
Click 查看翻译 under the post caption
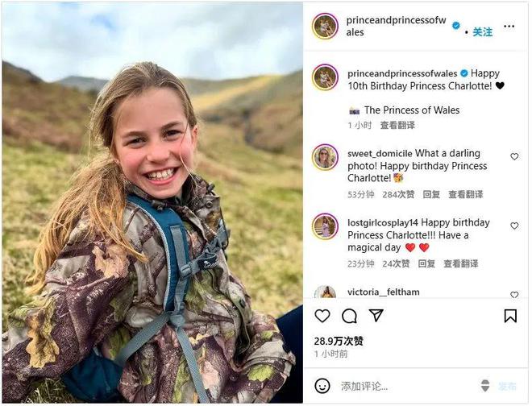[397, 125]
